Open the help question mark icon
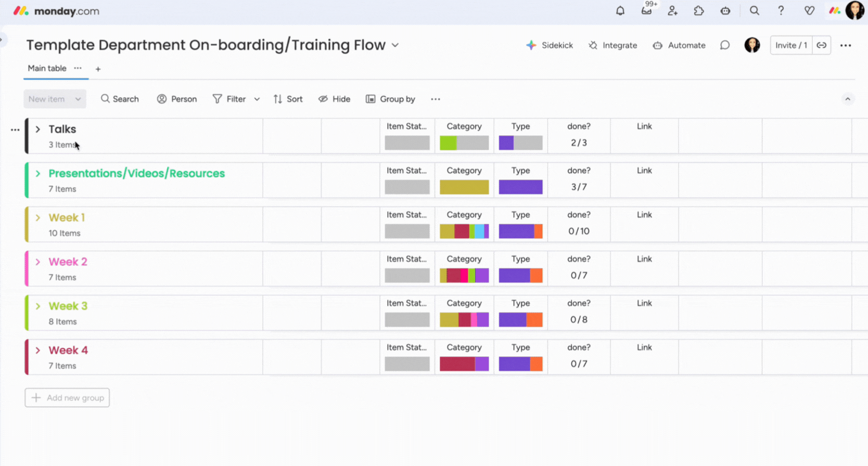The image size is (868, 466). coord(781,11)
